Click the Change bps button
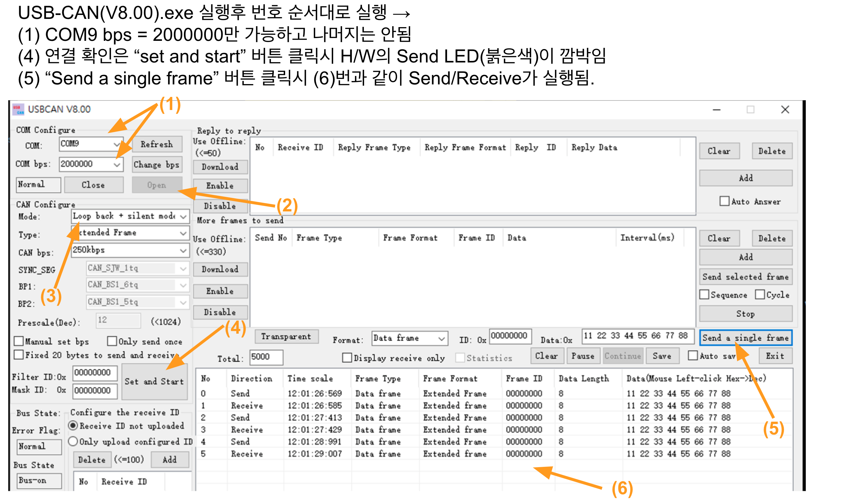This screenshot has width=863, height=504. point(156,165)
